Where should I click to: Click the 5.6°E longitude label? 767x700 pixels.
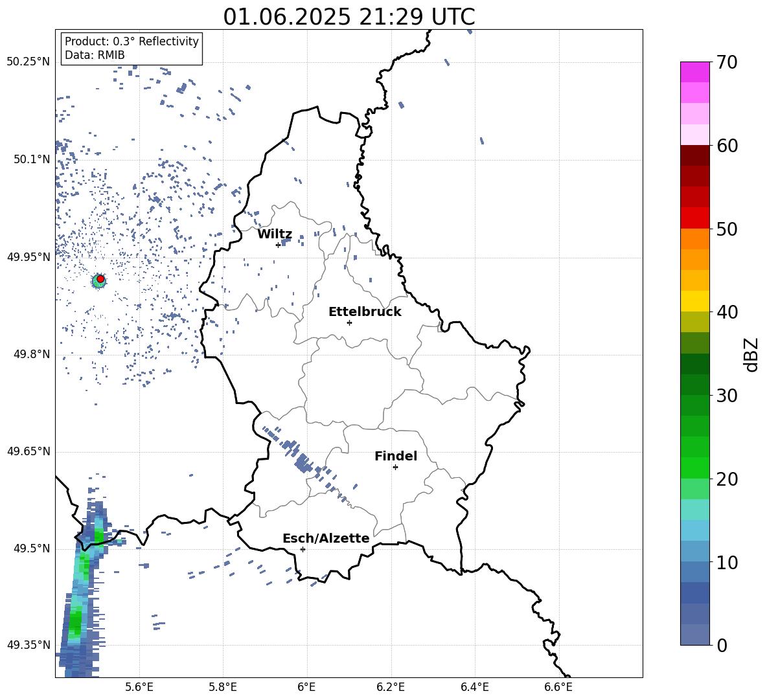(139, 687)
